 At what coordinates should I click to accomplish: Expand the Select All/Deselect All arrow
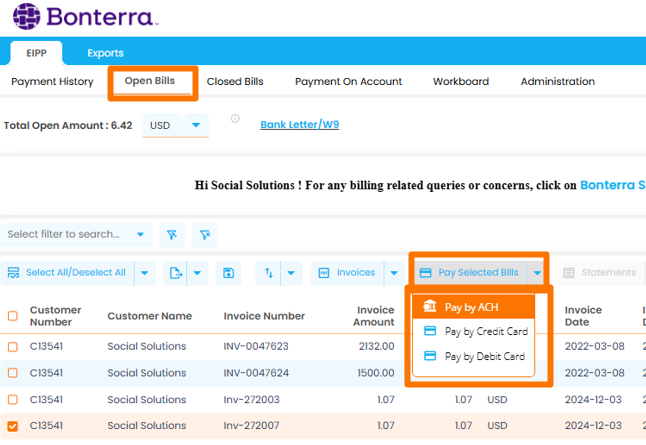pyautogui.click(x=145, y=273)
